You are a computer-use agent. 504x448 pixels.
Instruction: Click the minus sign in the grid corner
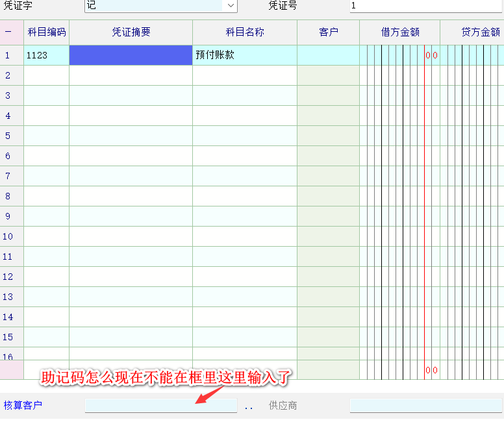tap(8, 32)
